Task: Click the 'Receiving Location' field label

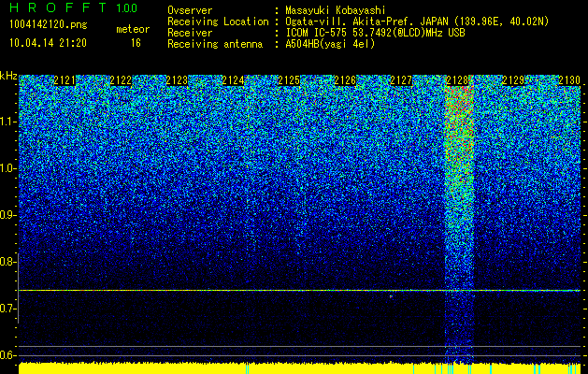Action: (x=218, y=22)
